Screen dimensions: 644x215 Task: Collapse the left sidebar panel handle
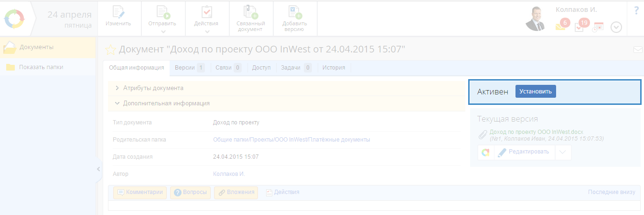98,169
